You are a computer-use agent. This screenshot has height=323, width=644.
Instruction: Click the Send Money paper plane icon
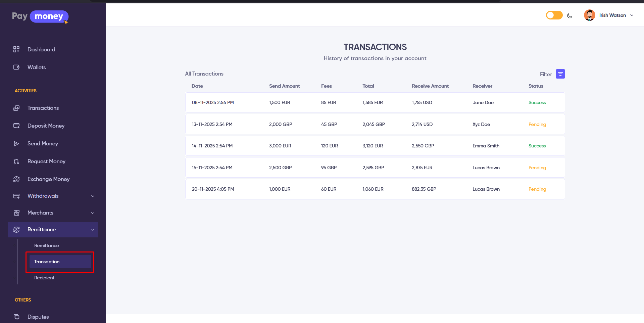16,143
